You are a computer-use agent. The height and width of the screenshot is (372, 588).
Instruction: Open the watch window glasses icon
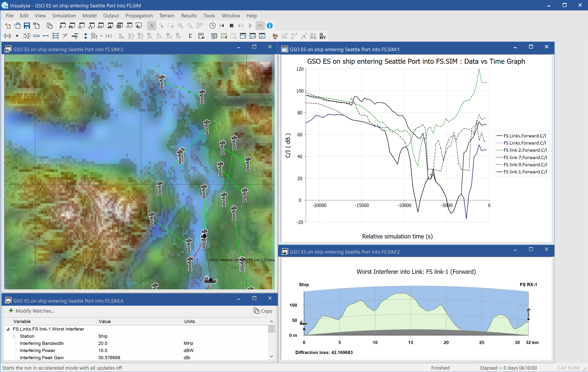coord(101,26)
